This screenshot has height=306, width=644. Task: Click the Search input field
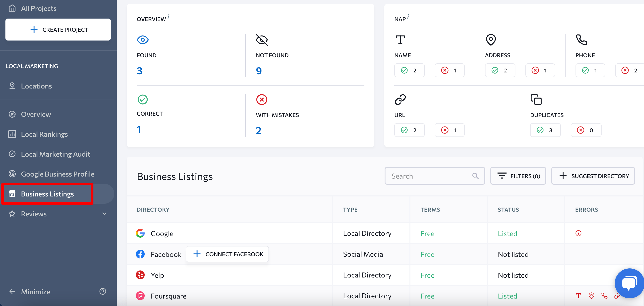(x=434, y=176)
